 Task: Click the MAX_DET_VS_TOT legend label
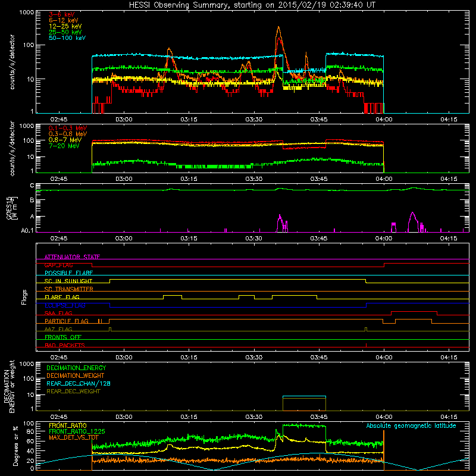tap(74, 438)
